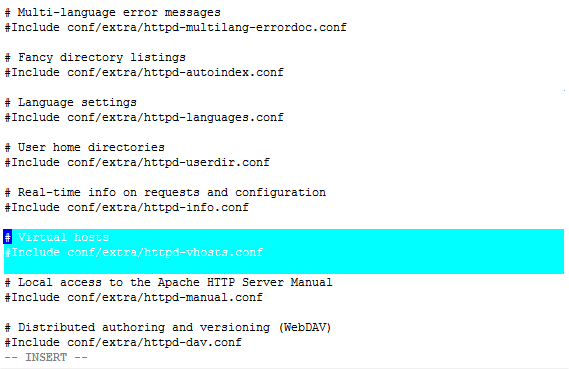This screenshot has width=569, height=369.
Task: Click the Real-time info comment line
Action: point(165,193)
